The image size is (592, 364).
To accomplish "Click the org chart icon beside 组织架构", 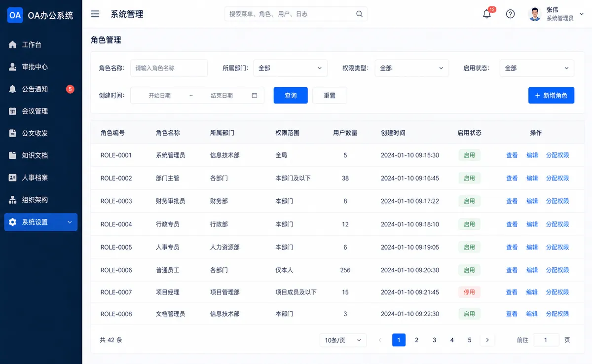I will (x=13, y=200).
